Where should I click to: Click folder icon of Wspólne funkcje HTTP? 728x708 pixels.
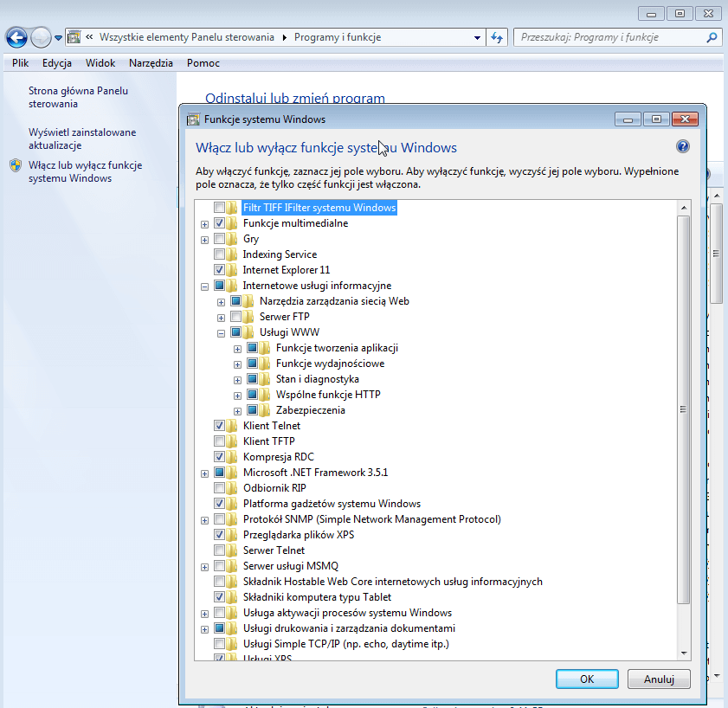click(x=265, y=395)
